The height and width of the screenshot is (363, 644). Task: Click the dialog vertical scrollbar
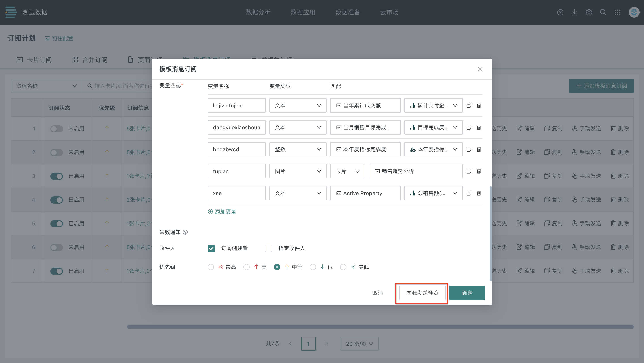[490, 234]
